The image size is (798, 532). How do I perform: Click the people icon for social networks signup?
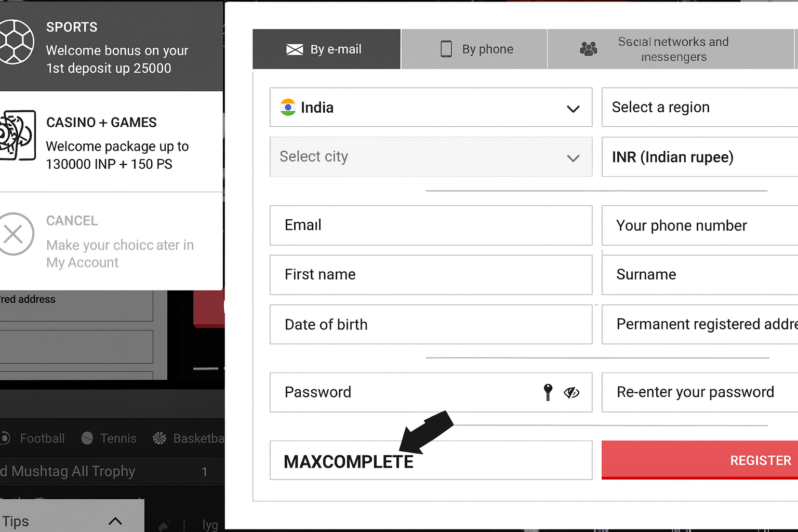588,48
